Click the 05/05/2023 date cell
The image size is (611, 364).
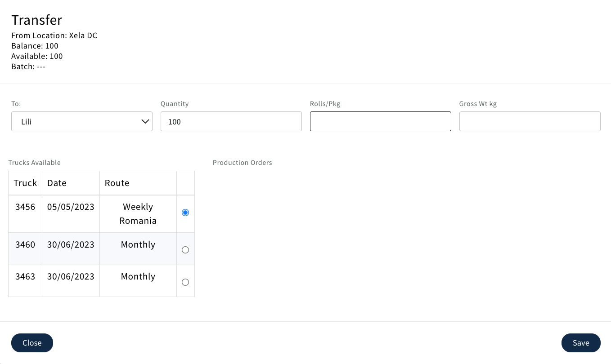click(71, 207)
